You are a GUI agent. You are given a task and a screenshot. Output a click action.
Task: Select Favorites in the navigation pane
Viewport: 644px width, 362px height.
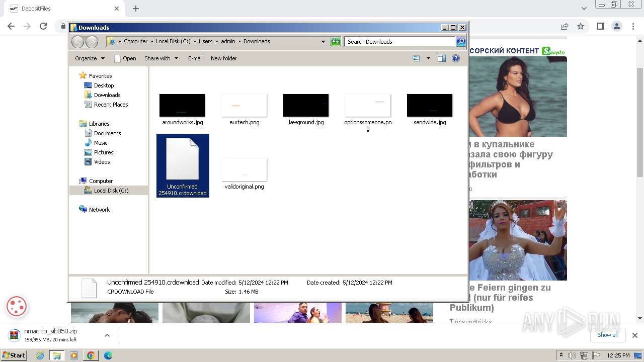96,76
